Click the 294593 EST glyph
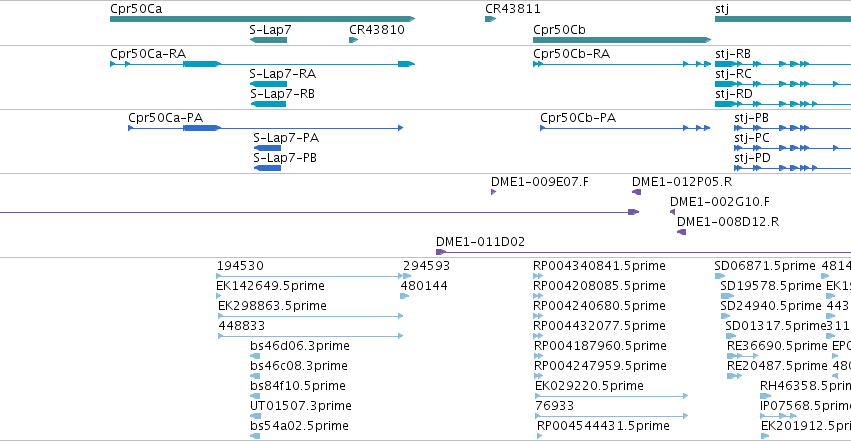This screenshot has height=441, width=851. (407, 276)
